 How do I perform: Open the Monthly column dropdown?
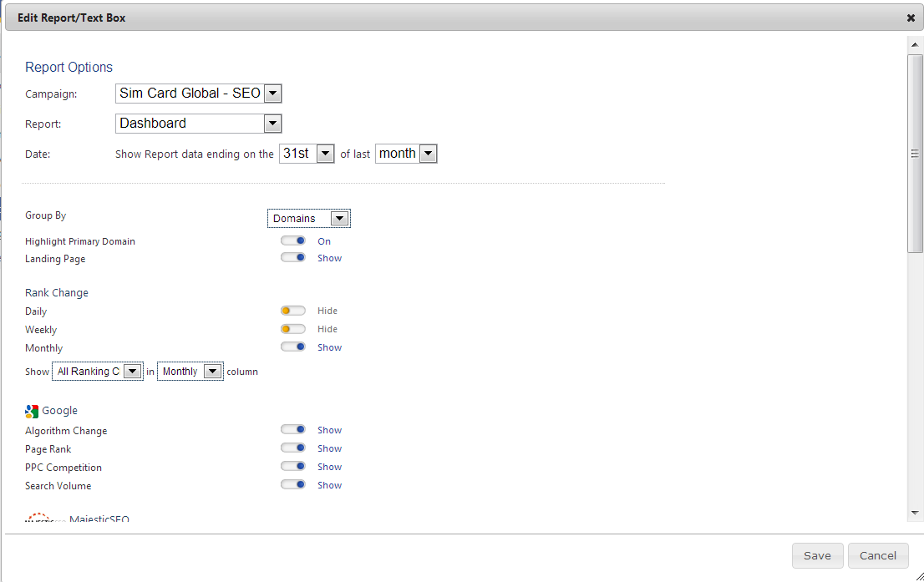(x=190, y=372)
